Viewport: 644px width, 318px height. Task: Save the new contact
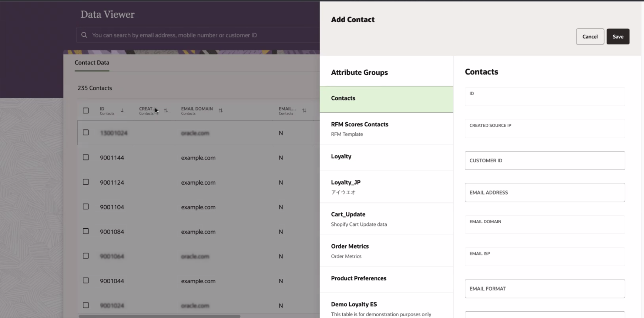(x=618, y=37)
